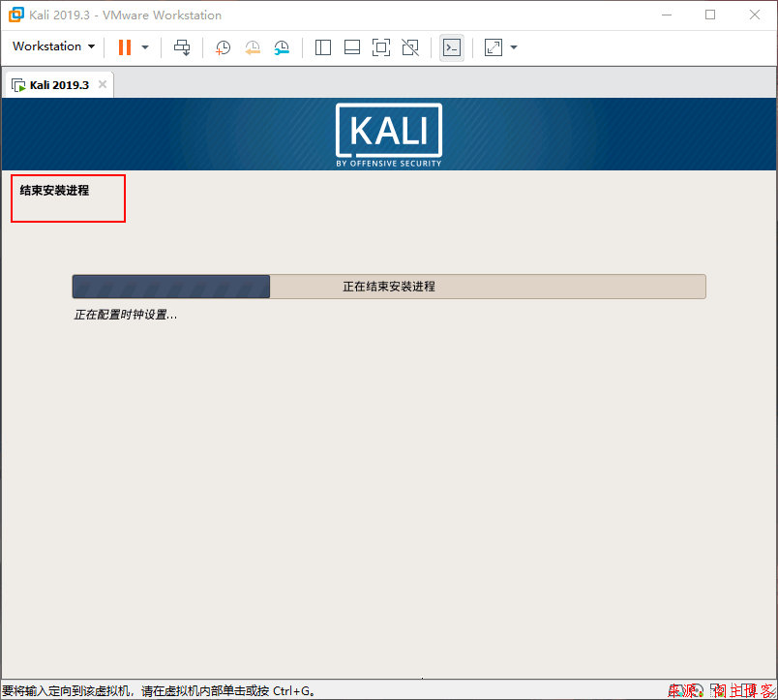The height and width of the screenshot is (700, 778).
Task: Maximize the VMware Workstation window
Action: point(710,15)
